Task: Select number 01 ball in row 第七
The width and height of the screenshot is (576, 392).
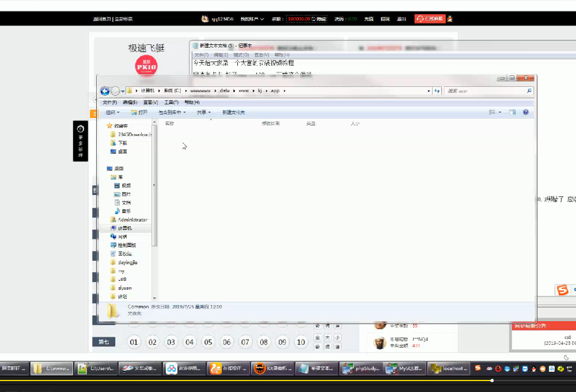Action: [x=134, y=342]
